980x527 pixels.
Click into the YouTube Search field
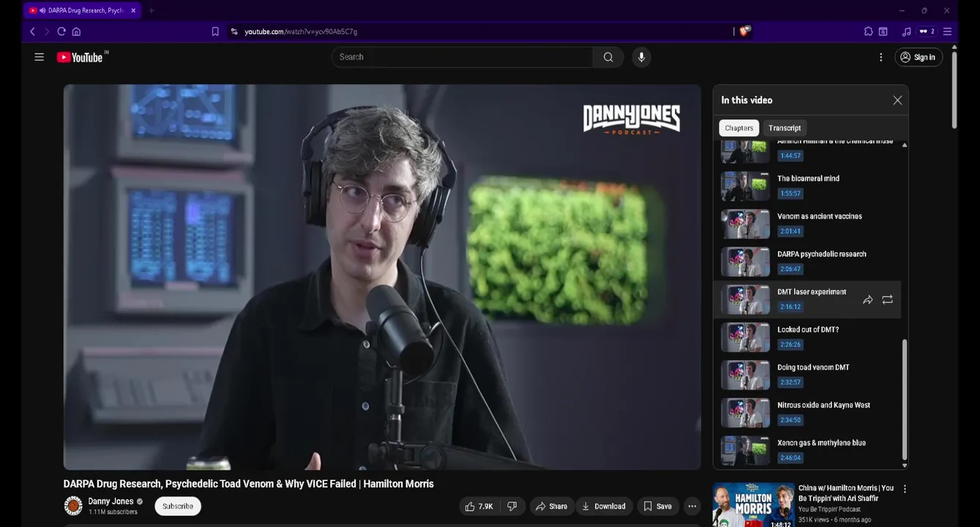coord(463,57)
